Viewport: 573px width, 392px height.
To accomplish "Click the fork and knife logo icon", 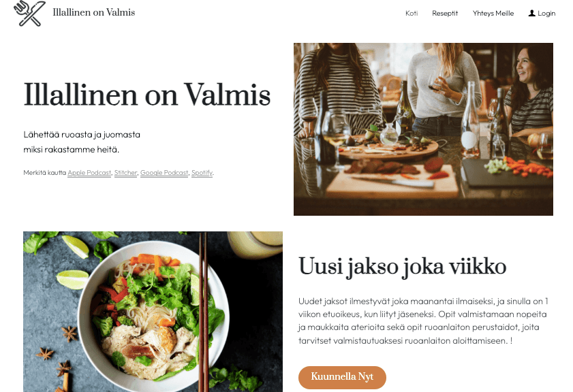I will click(29, 14).
